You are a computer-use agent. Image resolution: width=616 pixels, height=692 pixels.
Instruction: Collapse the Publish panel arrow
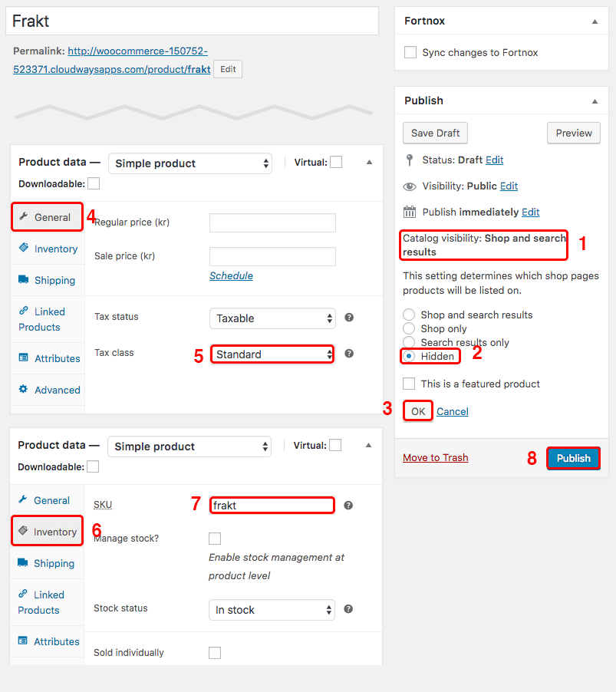coord(595,101)
